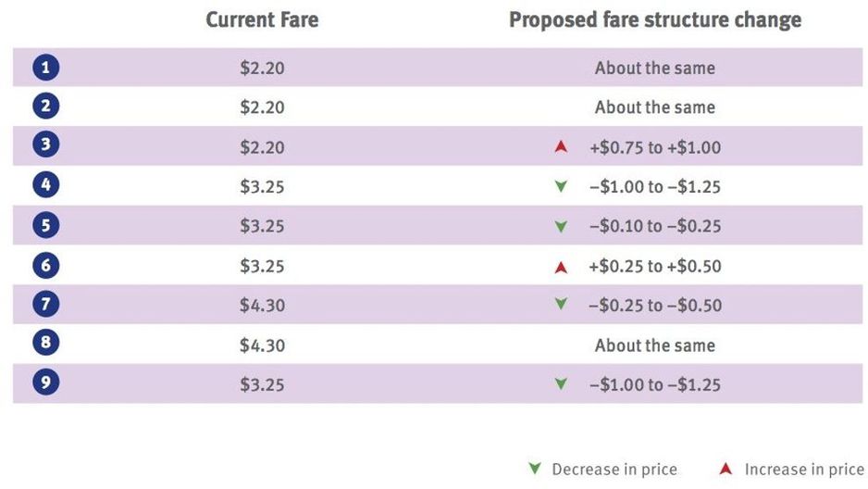Click the number 8 circle badge

point(44,345)
